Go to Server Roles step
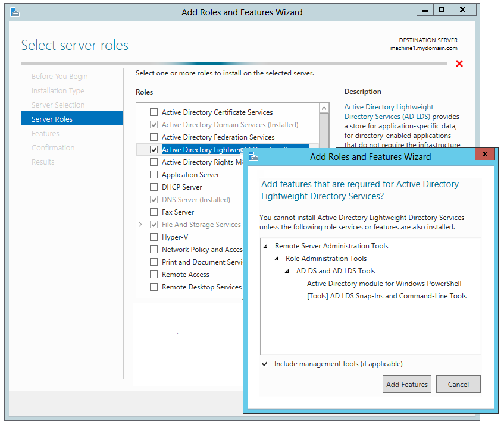Viewport: 504px width, 425px height. click(x=52, y=119)
